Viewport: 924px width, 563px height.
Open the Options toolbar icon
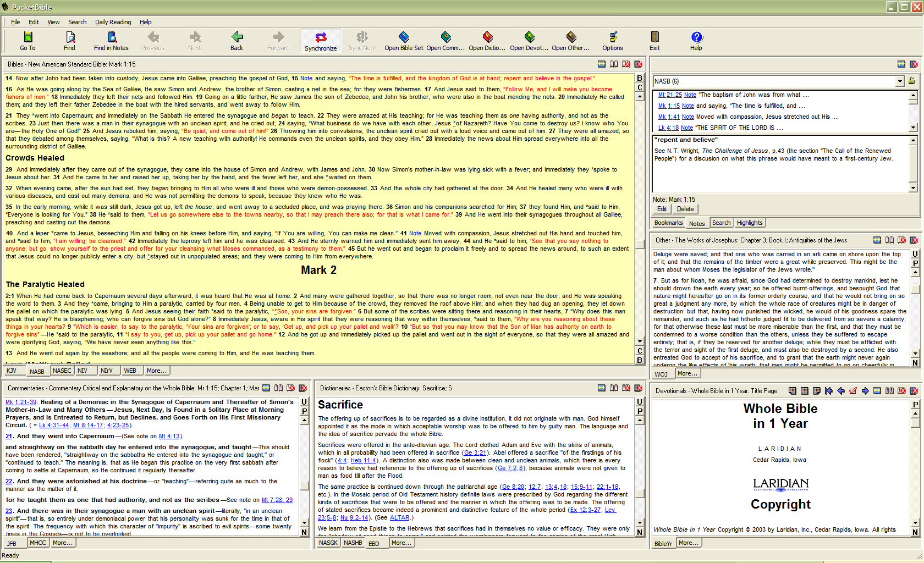(x=613, y=41)
